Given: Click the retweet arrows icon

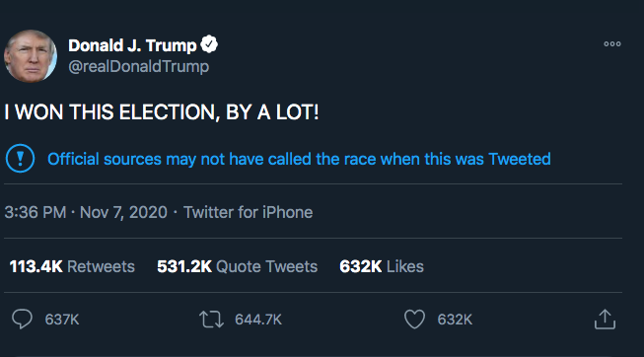Looking at the screenshot, I should (211, 320).
